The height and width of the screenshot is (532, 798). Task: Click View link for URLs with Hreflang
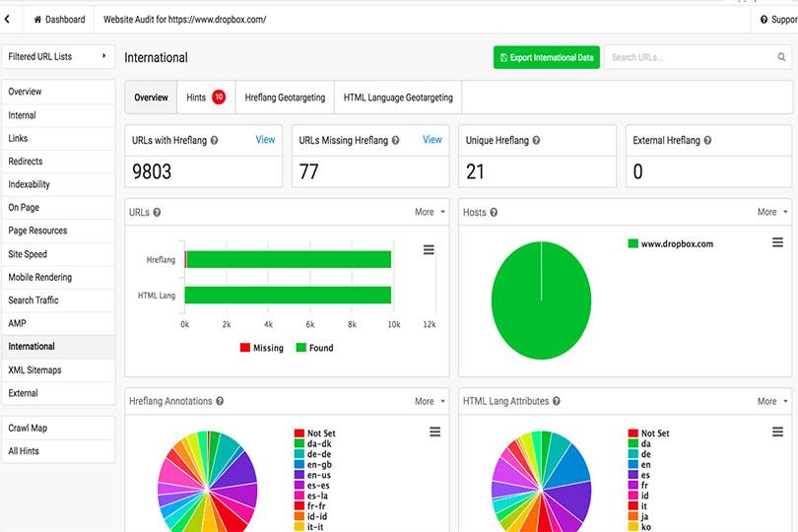click(x=265, y=140)
